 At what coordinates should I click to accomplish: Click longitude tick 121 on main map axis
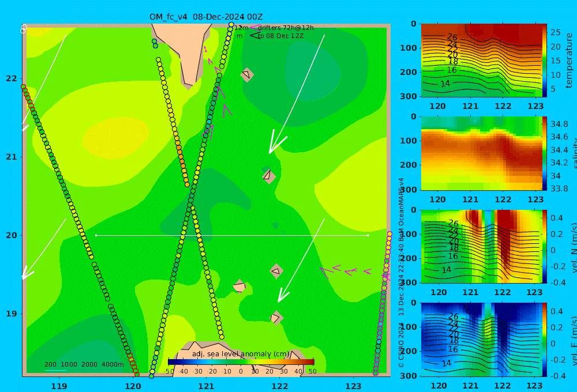click(x=206, y=386)
